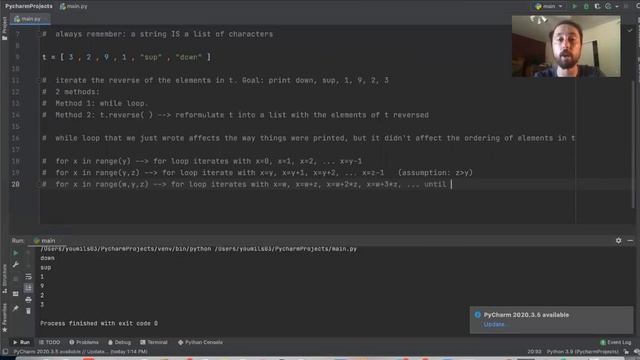
Task: Click the PycharmProjects breadcrumb
Action: coord(29,6)
